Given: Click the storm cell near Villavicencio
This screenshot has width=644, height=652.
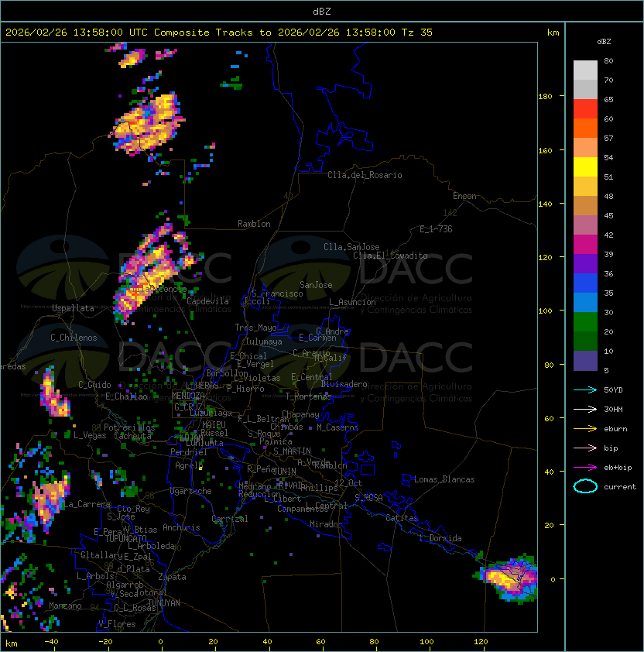Looking at the screenshot, I should (x=150, y=274).
